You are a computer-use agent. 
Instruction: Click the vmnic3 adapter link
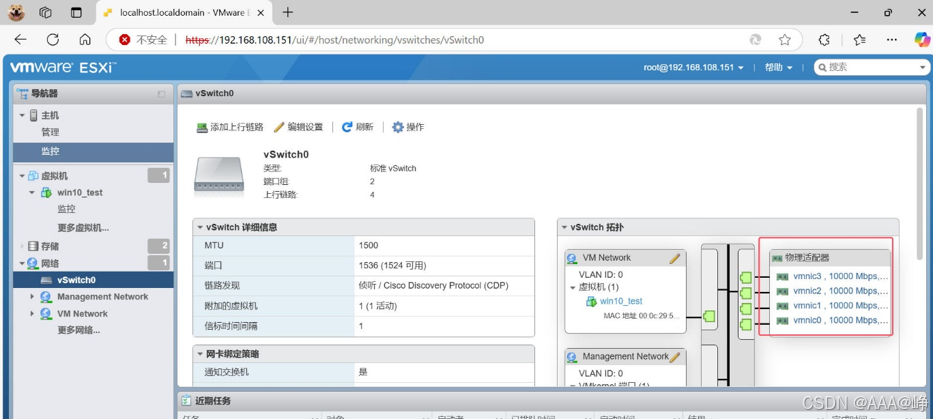point(840,277)
